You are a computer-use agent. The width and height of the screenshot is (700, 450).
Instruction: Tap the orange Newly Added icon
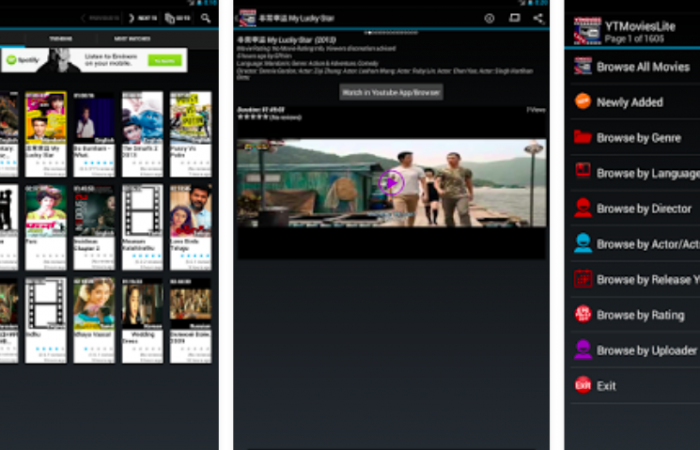582,102
